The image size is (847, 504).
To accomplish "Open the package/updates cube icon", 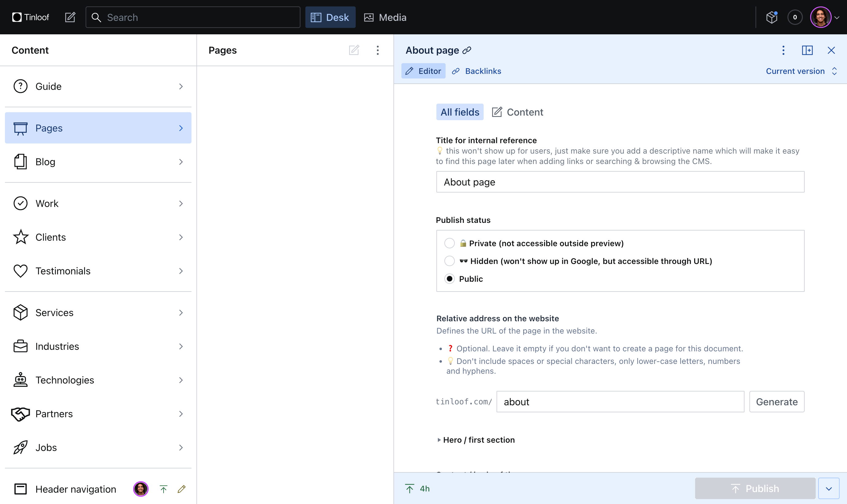I will 772,17.
